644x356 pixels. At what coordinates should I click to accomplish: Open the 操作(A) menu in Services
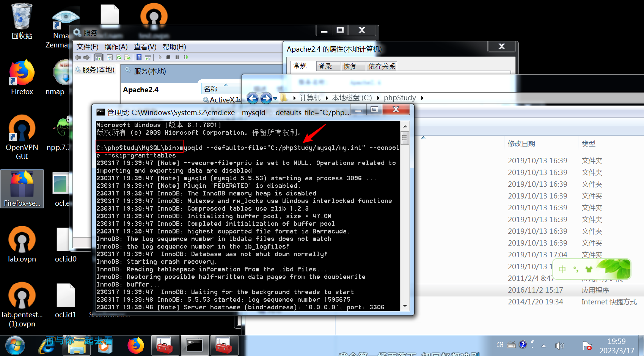coord(116,47)
